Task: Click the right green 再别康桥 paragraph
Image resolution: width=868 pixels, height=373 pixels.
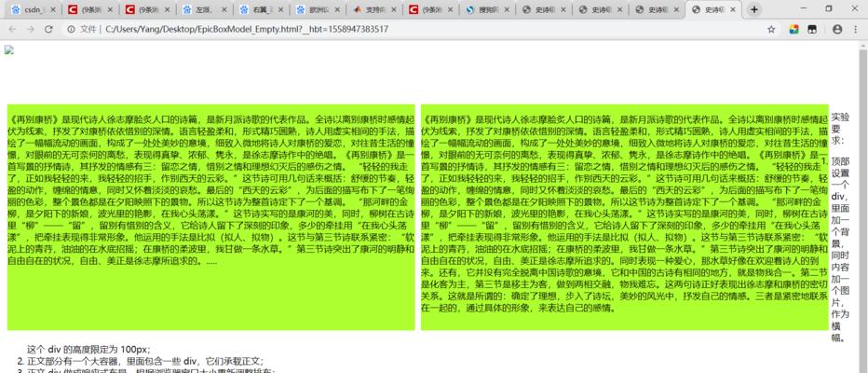Action: (x=624, y=213)
